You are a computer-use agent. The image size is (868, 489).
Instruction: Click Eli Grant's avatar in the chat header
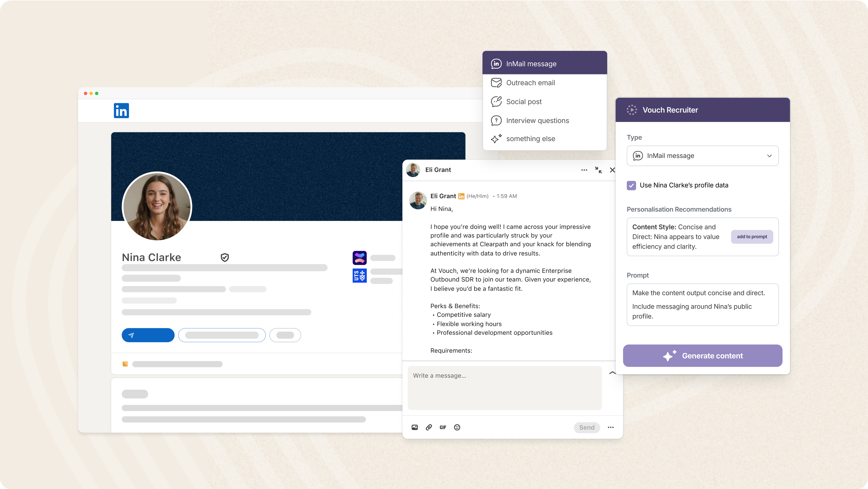[413, 170]
